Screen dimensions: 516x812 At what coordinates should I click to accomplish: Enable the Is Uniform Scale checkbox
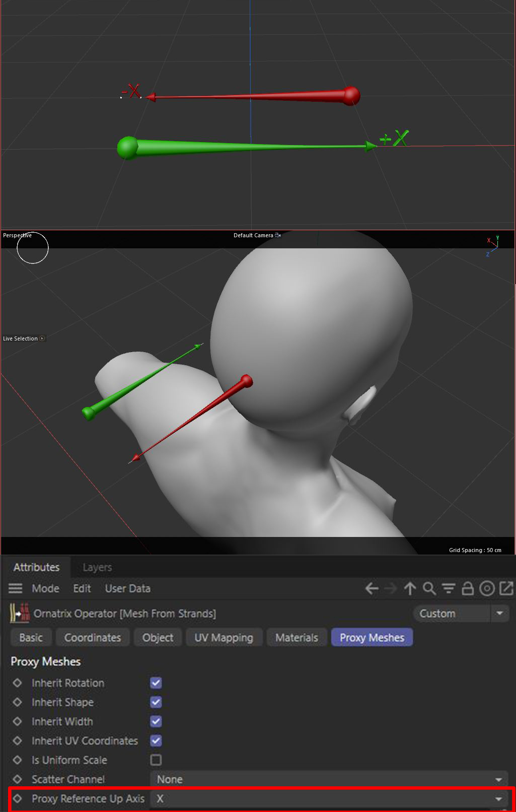pyautogui.click(x=156, y=760)
